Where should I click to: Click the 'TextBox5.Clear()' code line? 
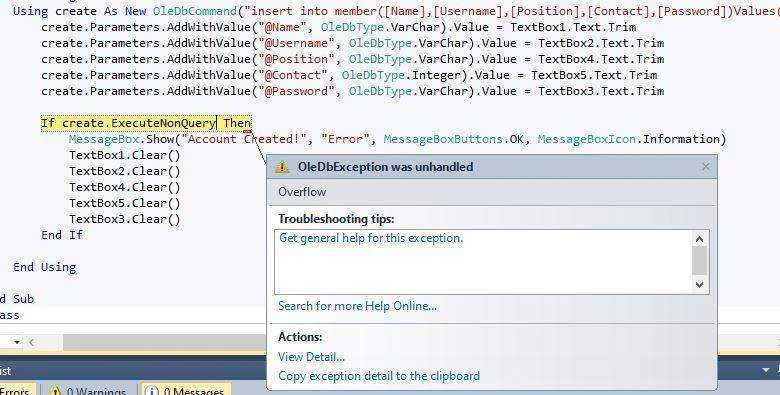(125, 203)
